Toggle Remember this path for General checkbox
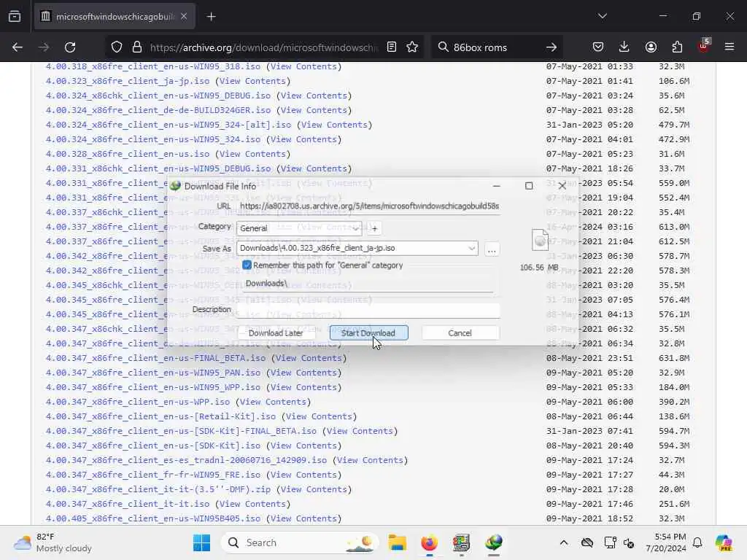747x560 pixels. (247, 265)
